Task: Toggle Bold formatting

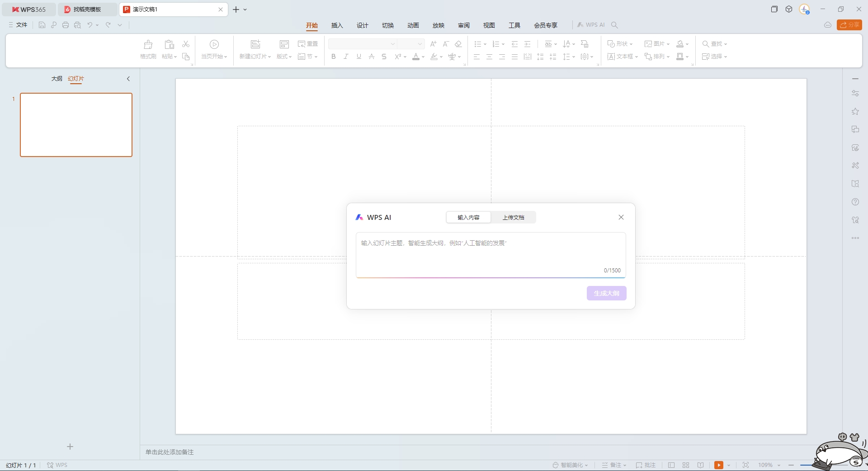Action: coord(334,57)
